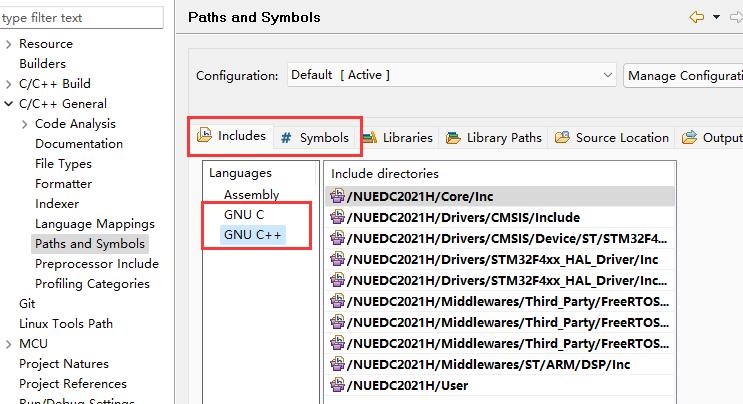The image size is (743, 404).
Task: Click the Output tab icon
Action: [689, 137]
